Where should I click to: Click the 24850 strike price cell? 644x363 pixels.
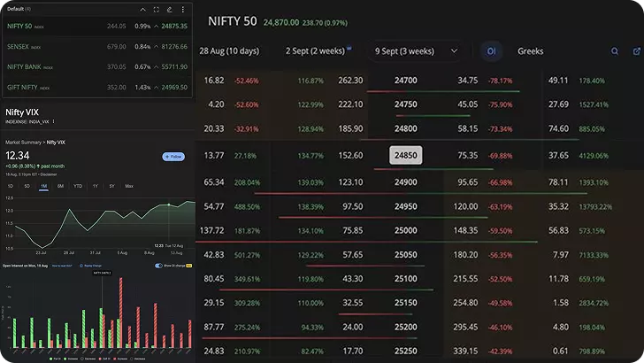[406, 156]
